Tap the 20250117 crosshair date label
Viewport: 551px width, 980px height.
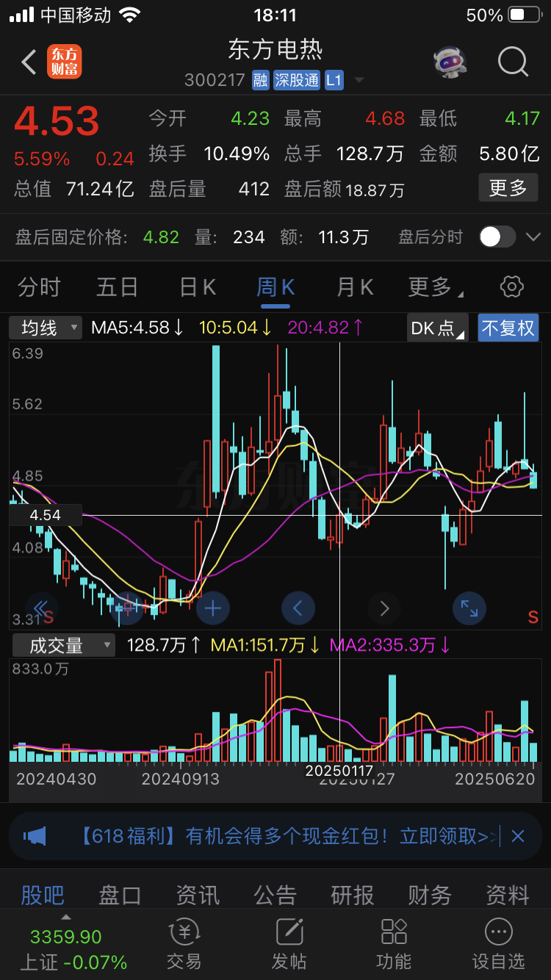point(339,771)
